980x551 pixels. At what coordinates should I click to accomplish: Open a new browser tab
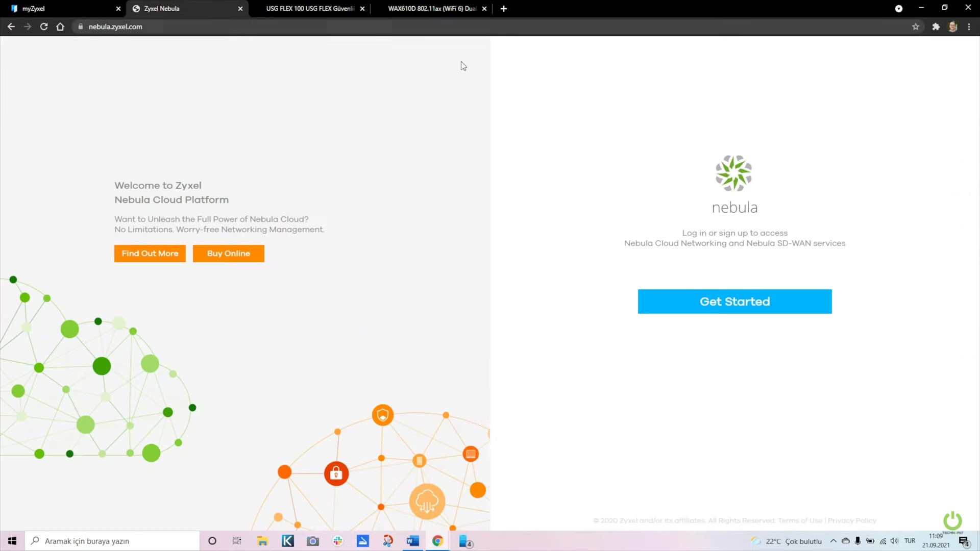(504, 9)
